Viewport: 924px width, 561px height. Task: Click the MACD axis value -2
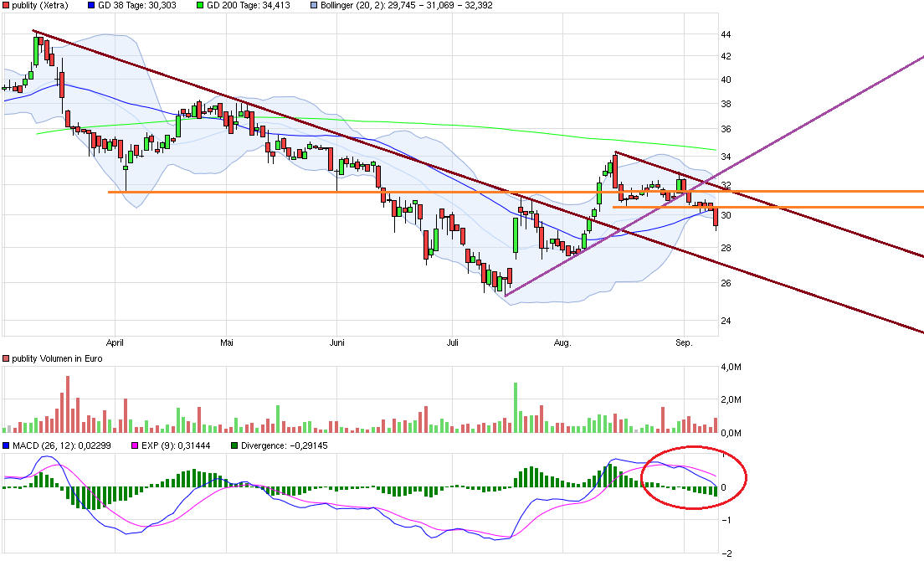tap(727, 553)
